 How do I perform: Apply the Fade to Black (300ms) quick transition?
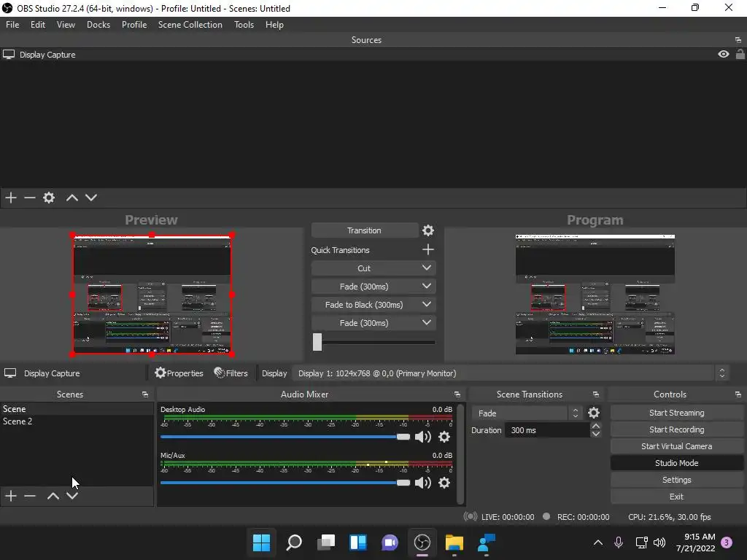point(364,305)
